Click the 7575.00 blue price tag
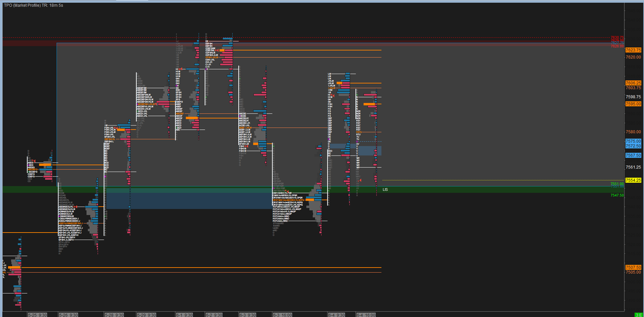Viewport: 644px width, 317px height. pos(634,141)
